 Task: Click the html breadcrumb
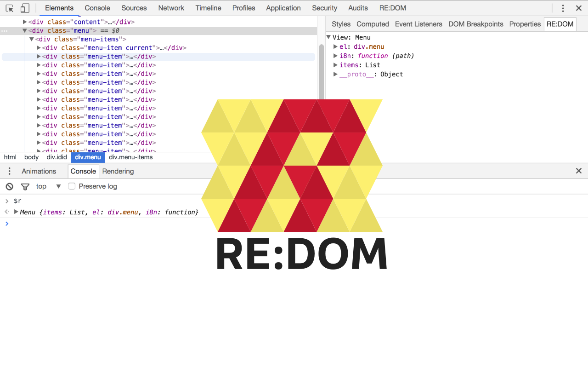[10, 157]
